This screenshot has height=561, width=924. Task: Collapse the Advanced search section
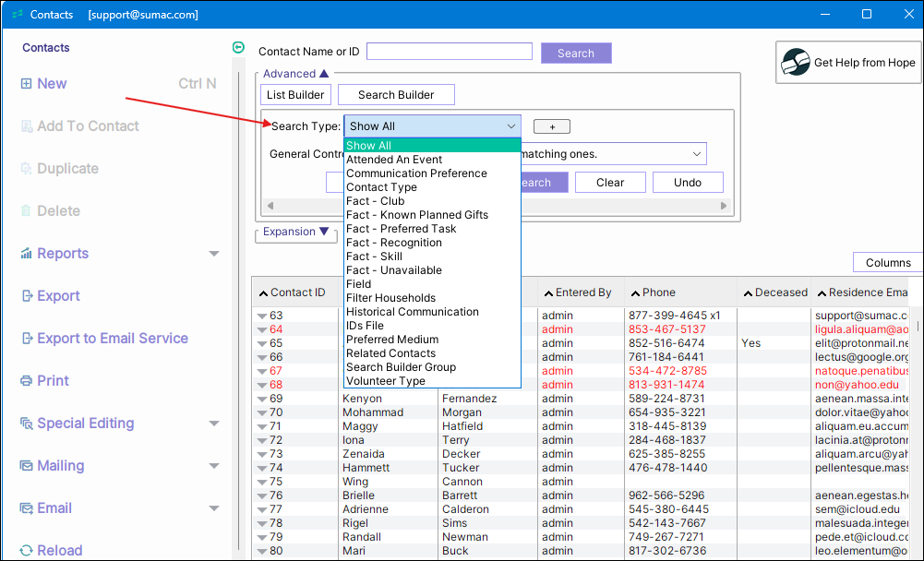pos(324,74)
